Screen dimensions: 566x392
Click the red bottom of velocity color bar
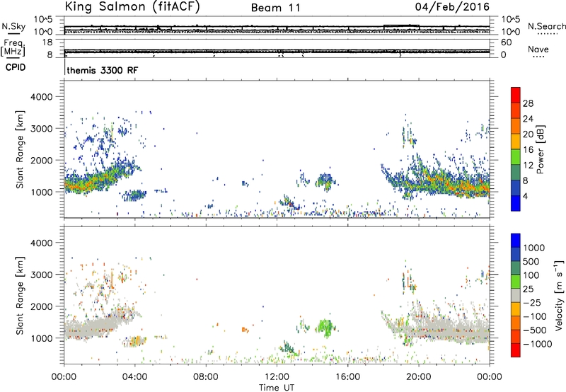516,350
